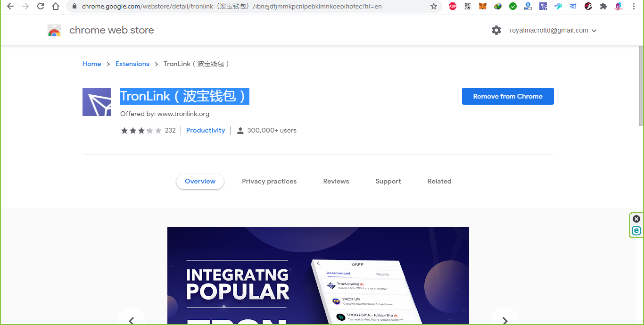Show next screenshot with right arrow
The height and width of the screenshot is (325, 644).
[504, 321]
